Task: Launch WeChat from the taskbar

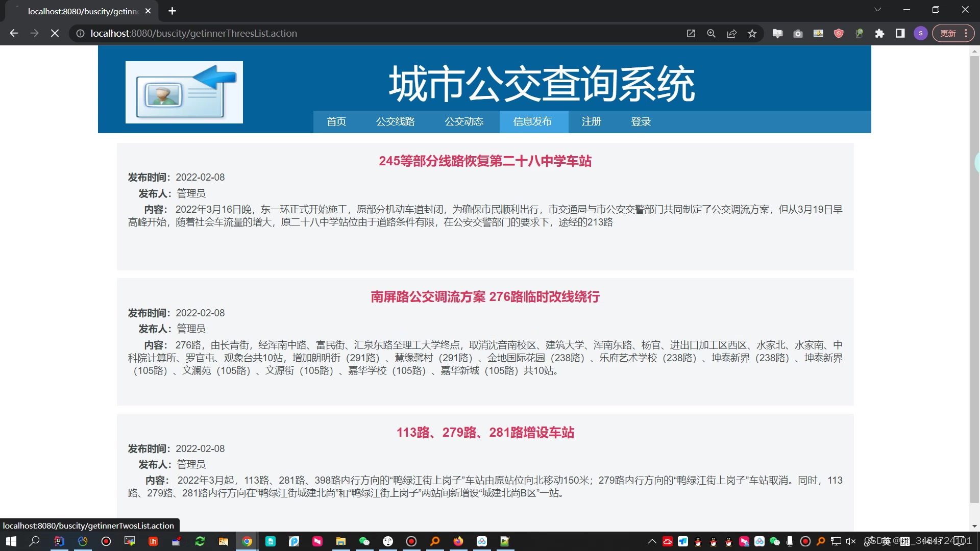Action: (364, 541)
